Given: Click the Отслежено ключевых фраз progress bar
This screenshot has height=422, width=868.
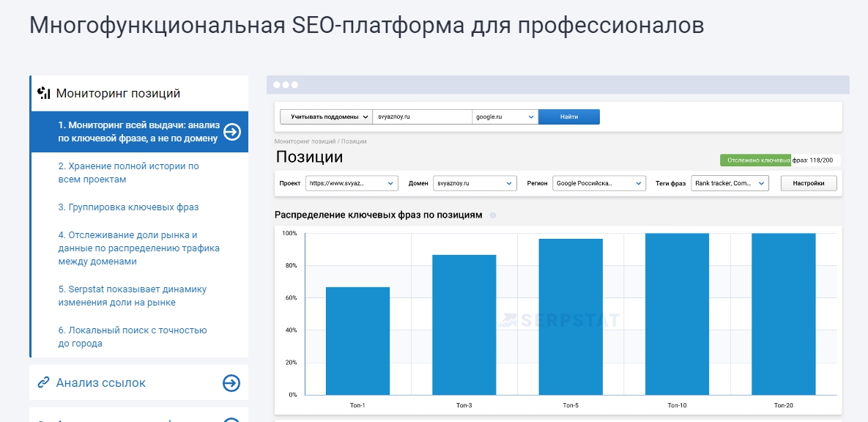Looking at the screenshot, I should pos(780,160).
